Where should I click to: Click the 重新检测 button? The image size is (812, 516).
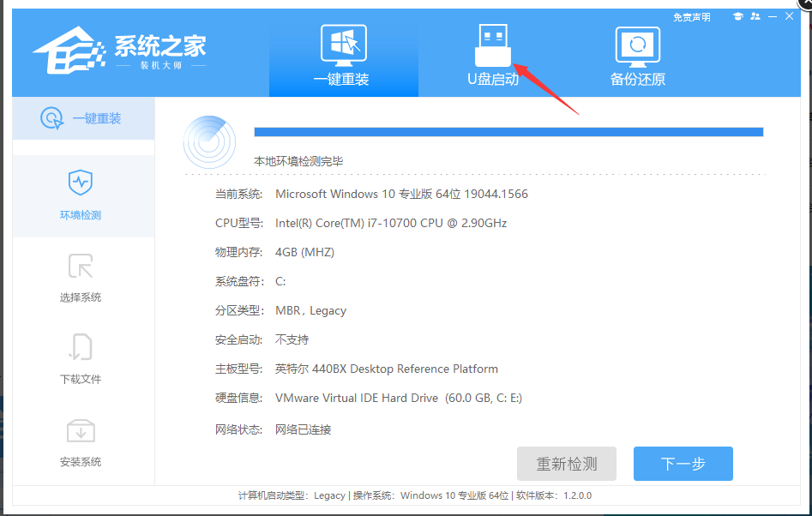coord(567,464)
